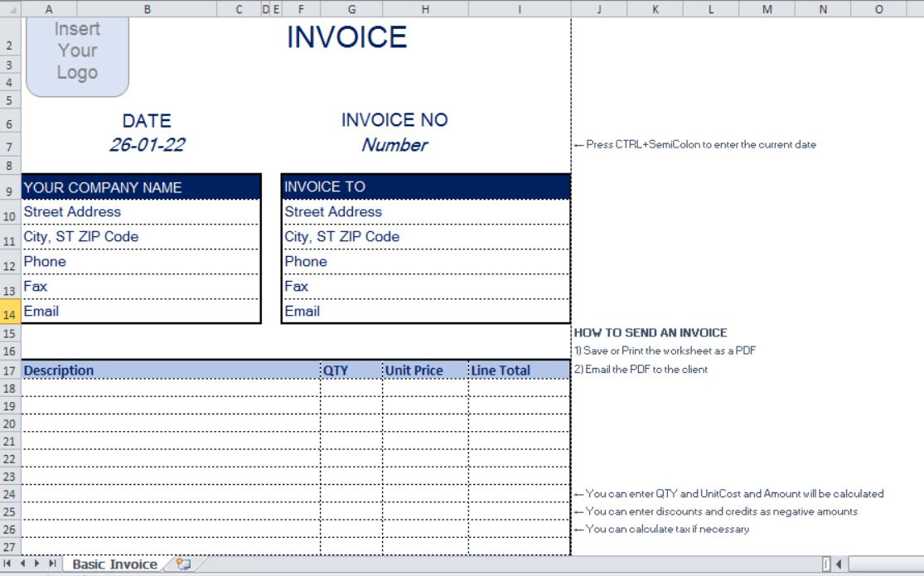Click the QTY column heading

coord(352,370)
